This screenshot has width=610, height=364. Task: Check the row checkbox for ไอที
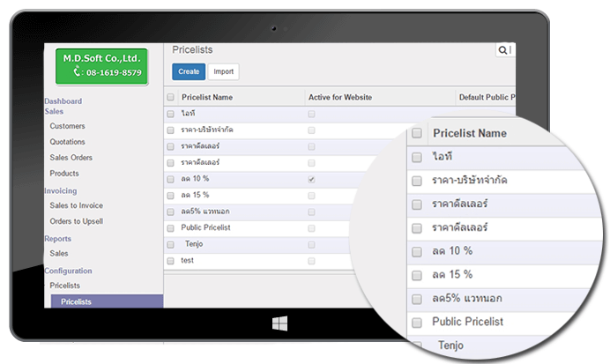pos(170,114)
